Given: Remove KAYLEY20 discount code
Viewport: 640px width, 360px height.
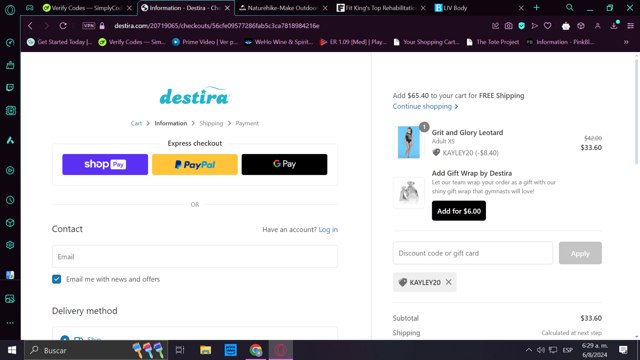Looking at the screenshot, I should click(x=449, y=282).
